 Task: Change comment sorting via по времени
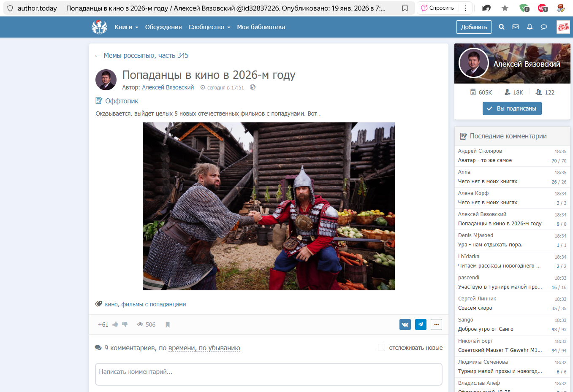point(182,348)
